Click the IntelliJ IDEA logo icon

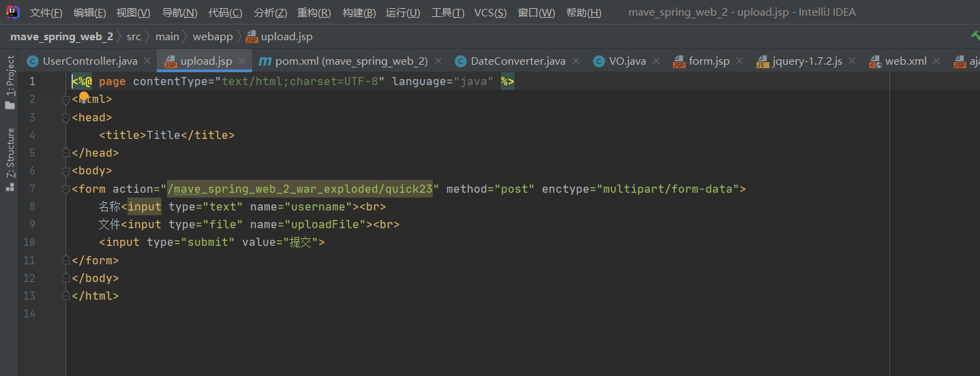[14, 13]
